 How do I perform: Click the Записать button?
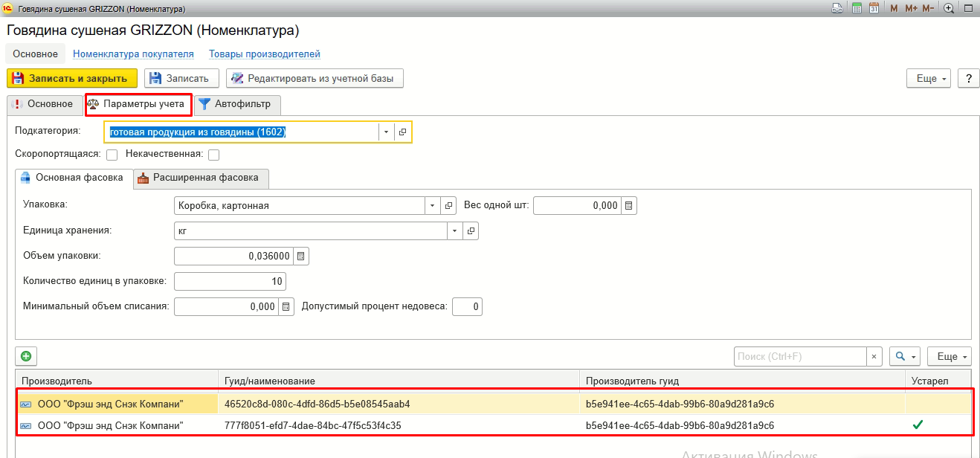tap(181, 78)
